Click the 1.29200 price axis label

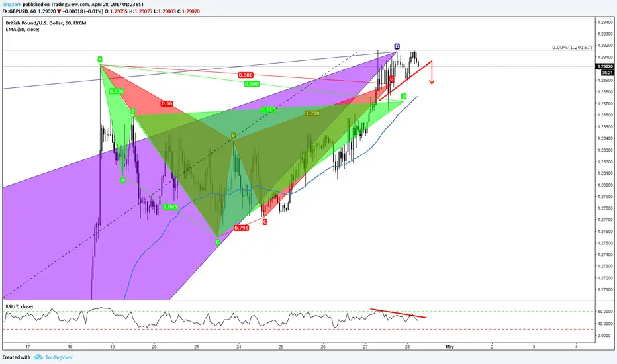tap(605, 46)
